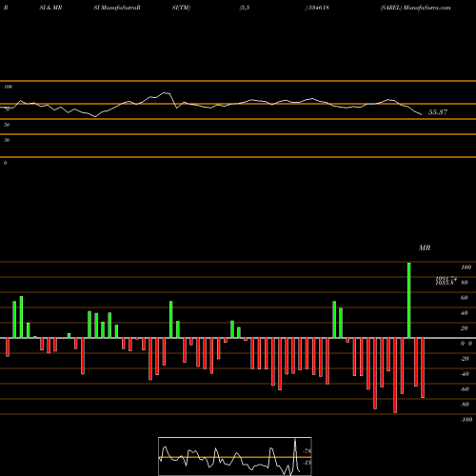Click the (SAREL) MunafaSutra.com header text

point(415,8)
